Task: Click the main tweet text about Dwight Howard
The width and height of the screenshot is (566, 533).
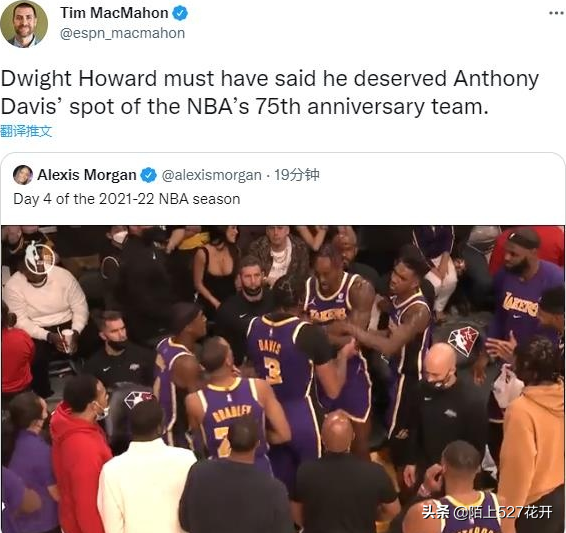Action: [x=269, y=92]
